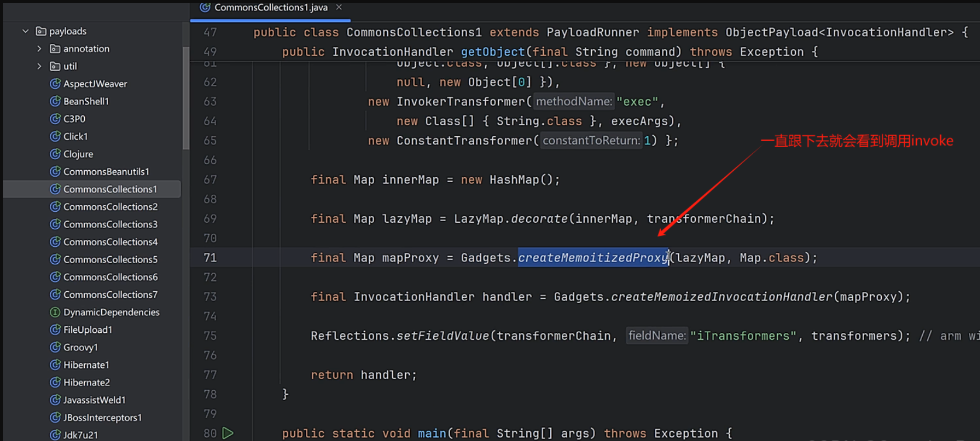Click PayloadRunner in class declaration header
The width and height of the screenshot is (980, 441).
593,32
